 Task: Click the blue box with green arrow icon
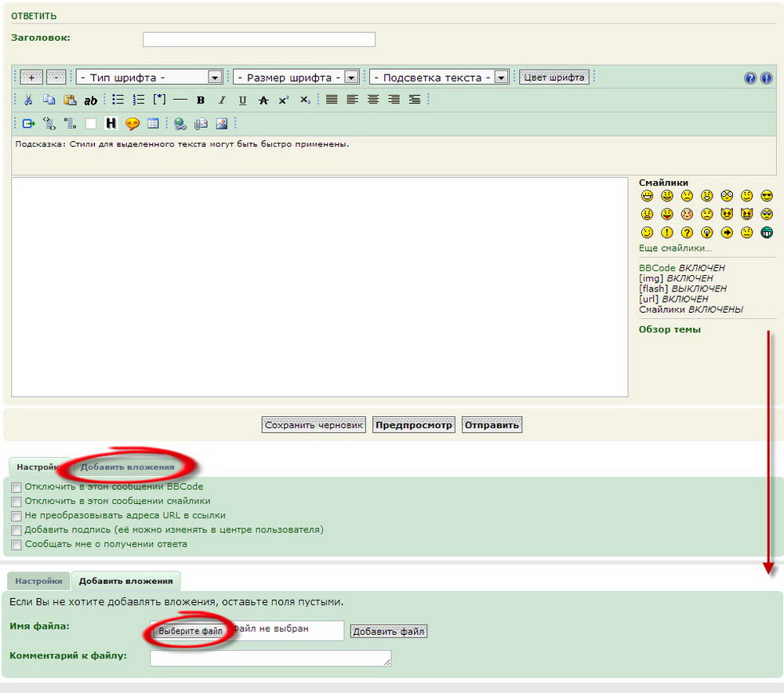tap(28, 124)
